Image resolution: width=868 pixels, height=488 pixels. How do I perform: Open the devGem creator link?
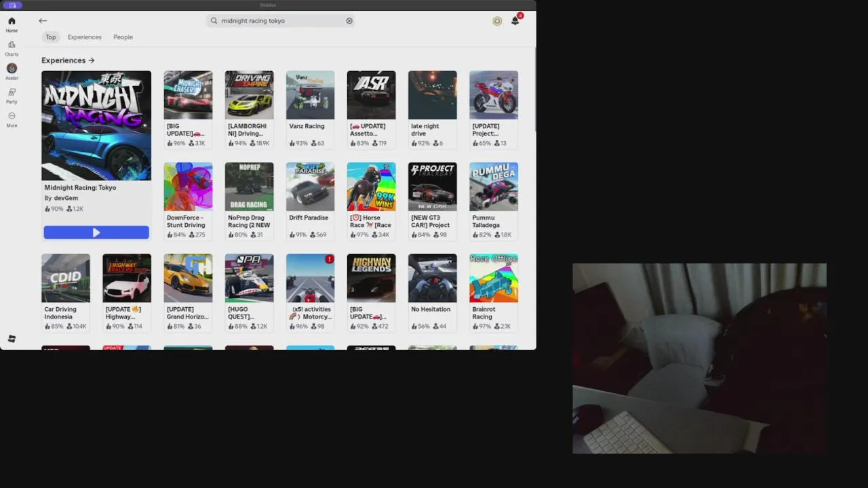click(66, 198)
